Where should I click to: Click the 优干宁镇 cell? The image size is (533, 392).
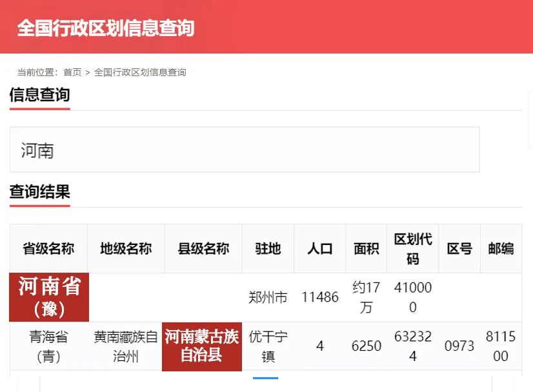click(x=268, y=346)
